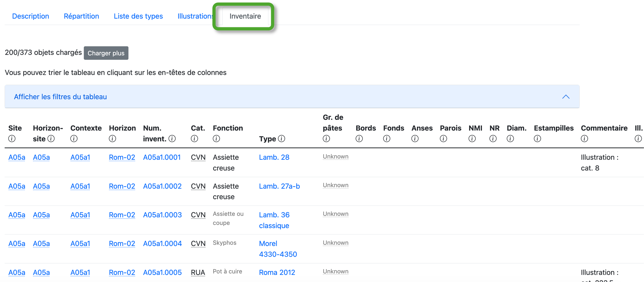Open Rom-02 horizon link in first row
The width and height of the screenshot is (644, 282).
click(x=122, y=157)
